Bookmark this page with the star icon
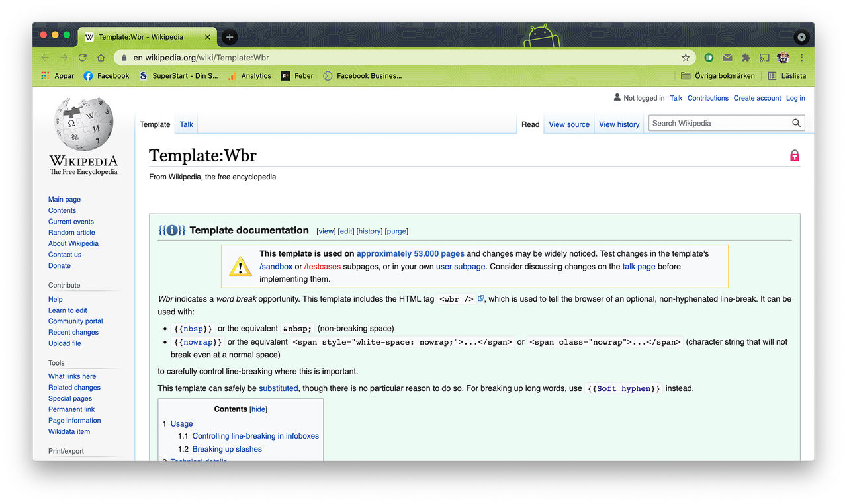This screenshot has width=847, height=504. pyautogui.click(x=686, y=58)
